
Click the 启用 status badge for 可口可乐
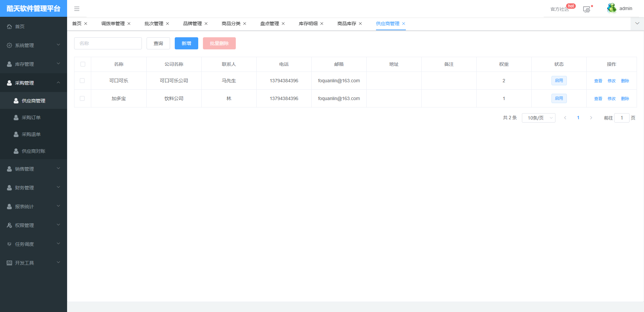pos(559,81)
